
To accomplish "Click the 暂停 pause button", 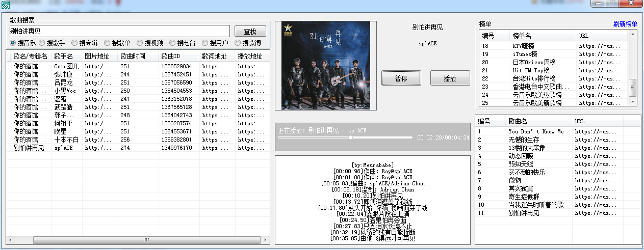I will tap(401, 78).
